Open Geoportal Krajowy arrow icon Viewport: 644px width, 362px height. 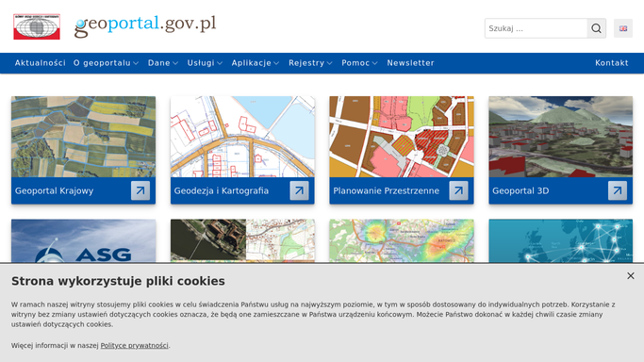140,190
